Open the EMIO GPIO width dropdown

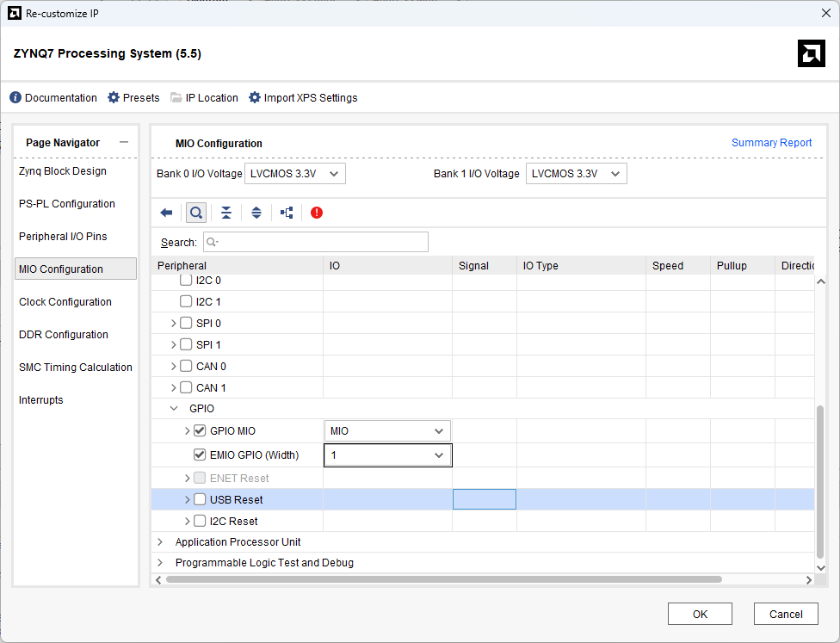[x=387, y=455]
